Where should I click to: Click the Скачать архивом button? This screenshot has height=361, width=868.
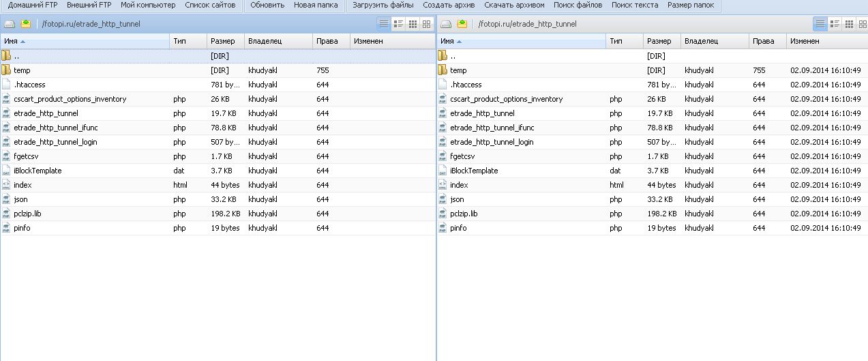point(514,5)
